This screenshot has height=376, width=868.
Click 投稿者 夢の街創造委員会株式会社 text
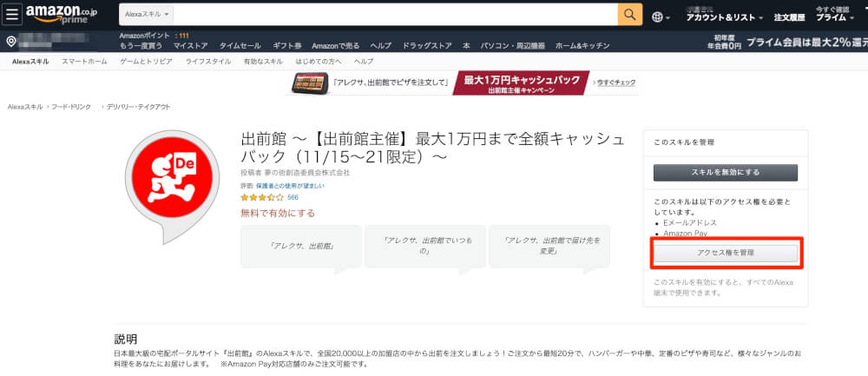[296, 173]
